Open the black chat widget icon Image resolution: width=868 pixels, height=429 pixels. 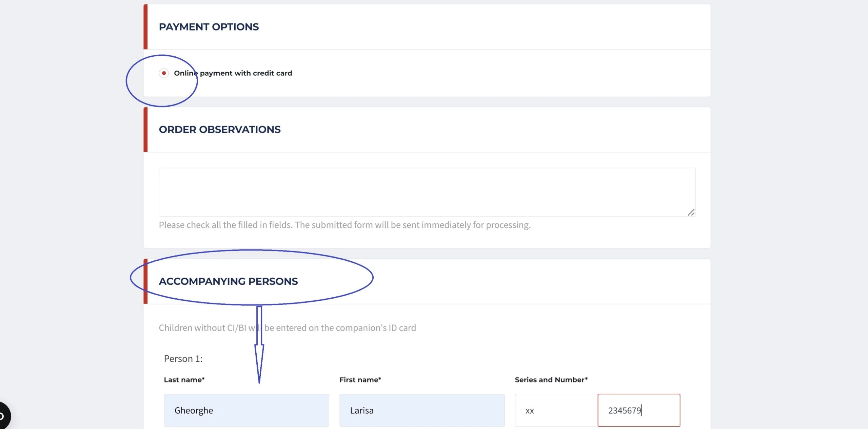pos(3,416)
